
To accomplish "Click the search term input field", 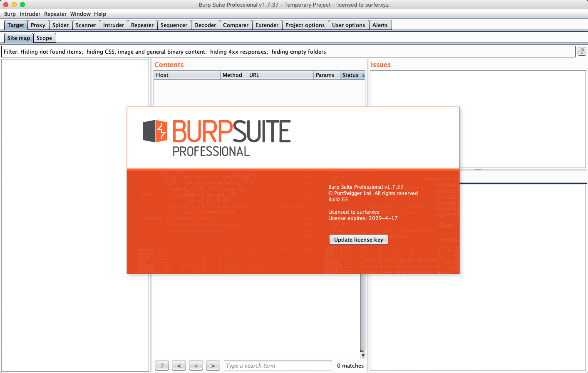I will (x=278, y=366).
